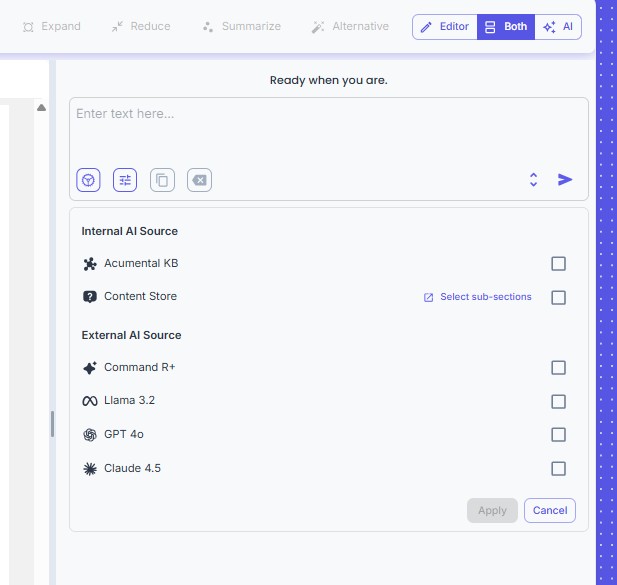This screenshot has height=585, width=617.
Task: Select the Claude 4.5 label
Action: 132,468
